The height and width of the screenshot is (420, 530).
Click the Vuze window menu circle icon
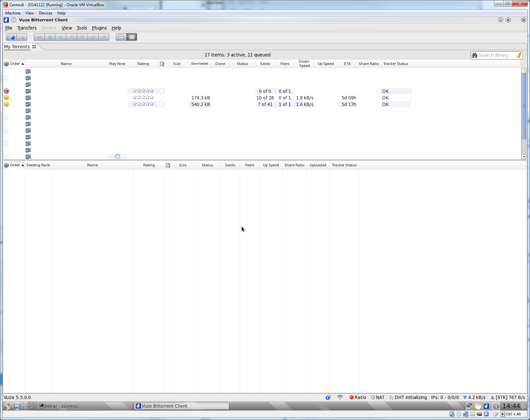coord(13,20)
